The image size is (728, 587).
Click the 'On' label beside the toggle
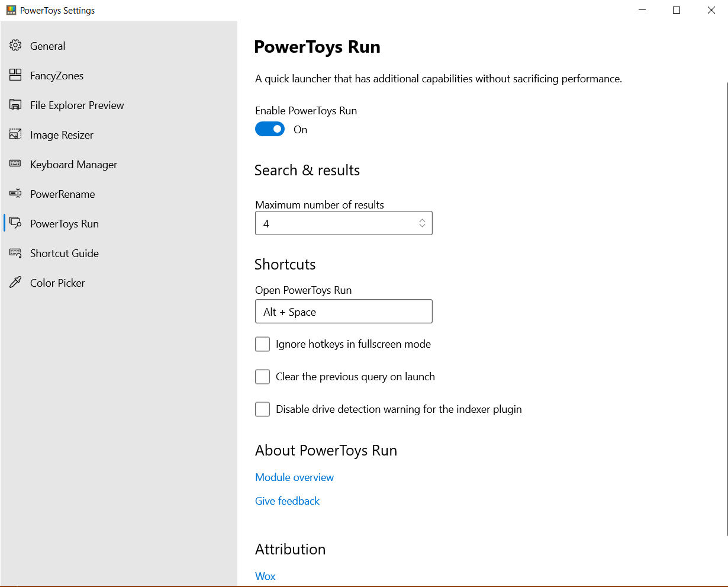tap(301, 130)
